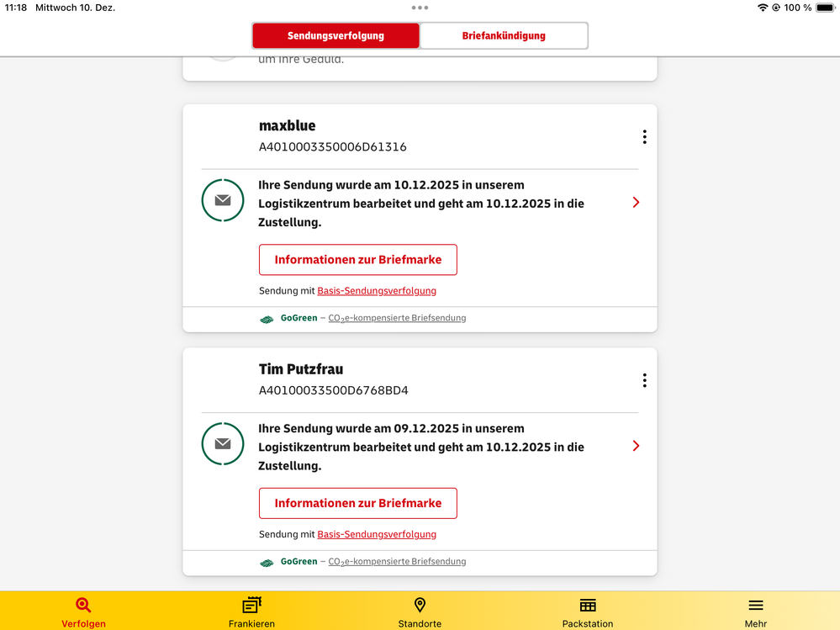Tap the envelope status icon for Tim Putzfrau
This screenshot has width=840, height=630.
click(x=223, y=444)
